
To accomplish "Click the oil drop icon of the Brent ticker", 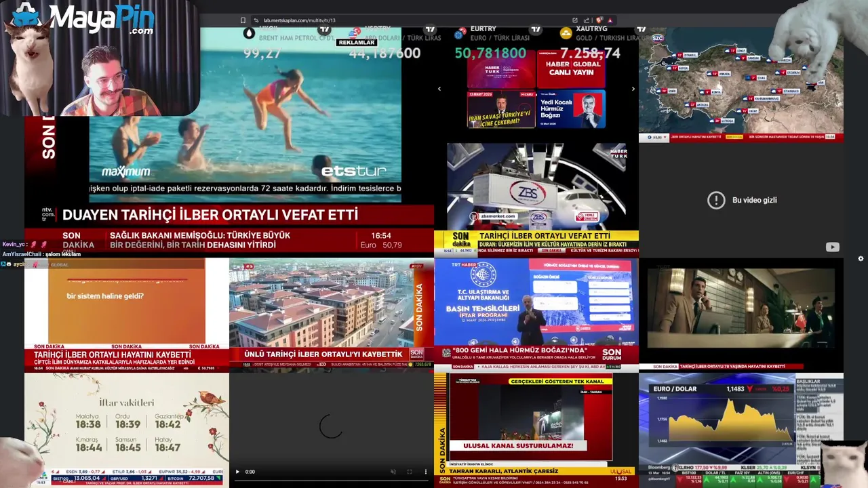I will coord(250,33).
